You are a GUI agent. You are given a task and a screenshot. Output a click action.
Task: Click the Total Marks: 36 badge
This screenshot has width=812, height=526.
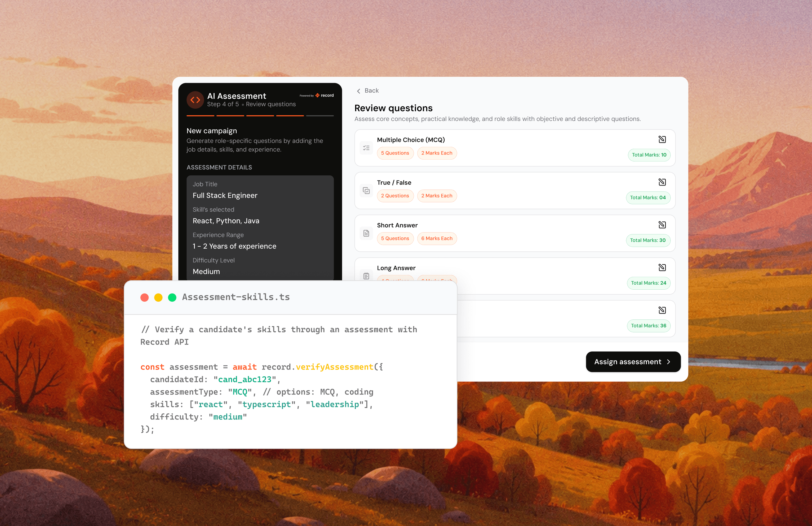[x=649, y=325]
